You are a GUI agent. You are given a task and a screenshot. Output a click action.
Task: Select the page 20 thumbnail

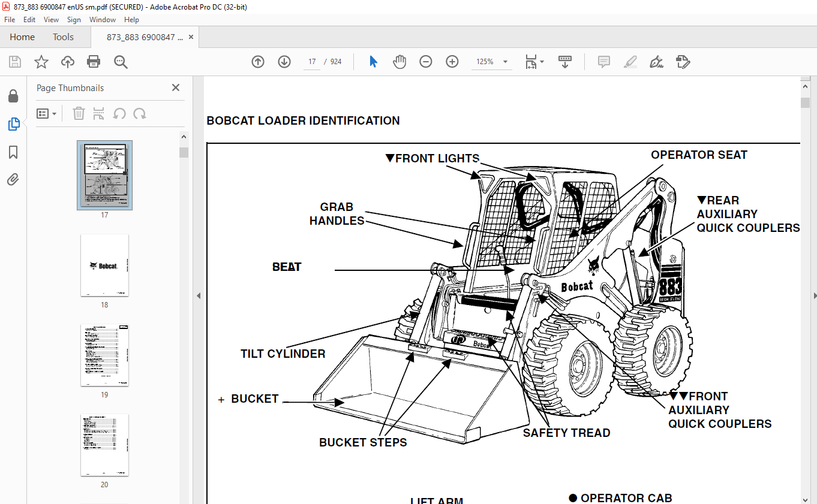pos(104,445)
